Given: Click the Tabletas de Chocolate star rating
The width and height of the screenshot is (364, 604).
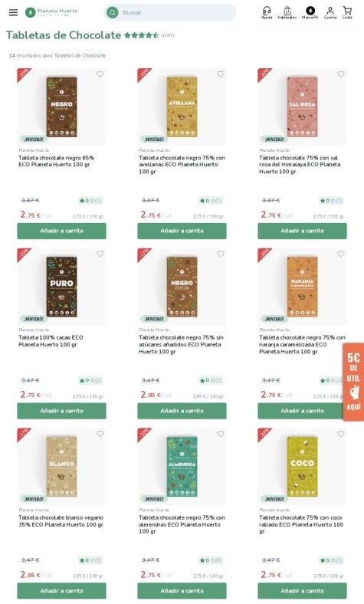Looking at the screenshot, I should pyautogui.click(x=141, y=35).
